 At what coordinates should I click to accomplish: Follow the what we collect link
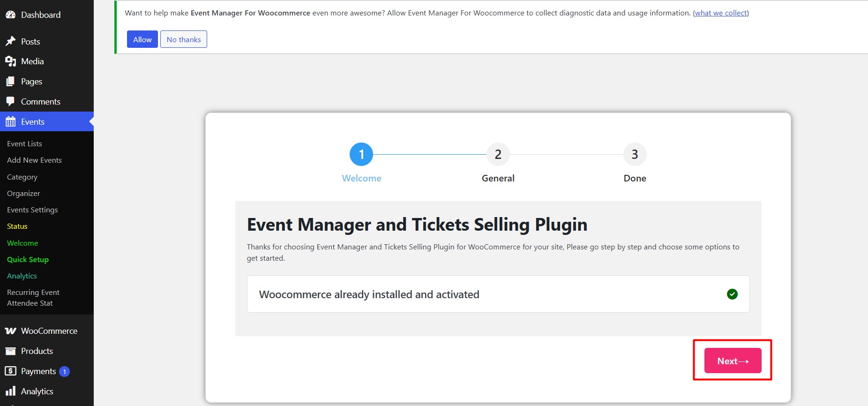click(x=721, y=13)
